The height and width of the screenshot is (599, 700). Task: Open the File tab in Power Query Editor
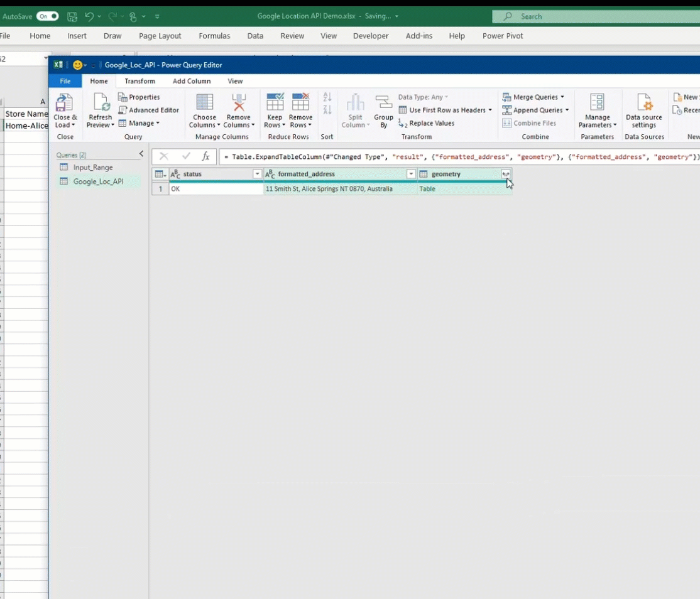click(65, 81)
